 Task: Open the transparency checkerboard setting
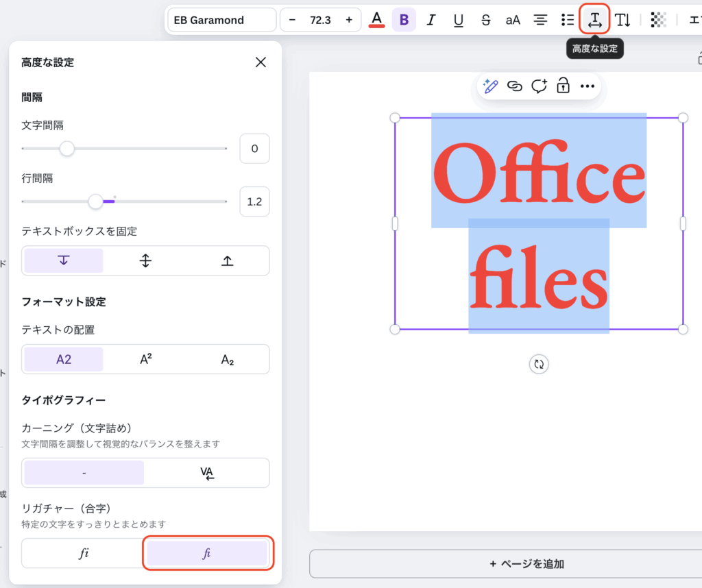[658, 20]
